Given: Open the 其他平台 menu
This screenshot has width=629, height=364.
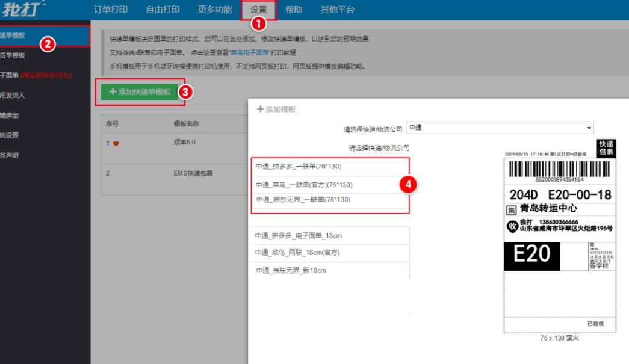Looking at the screenshot, I should pos(337,10).
